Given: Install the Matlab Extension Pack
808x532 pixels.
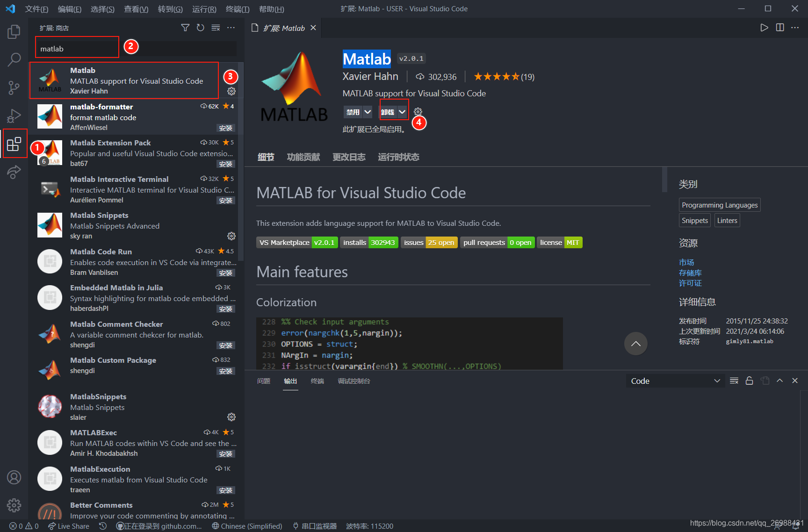Looking at the screenshot, I should click(226, 164).
